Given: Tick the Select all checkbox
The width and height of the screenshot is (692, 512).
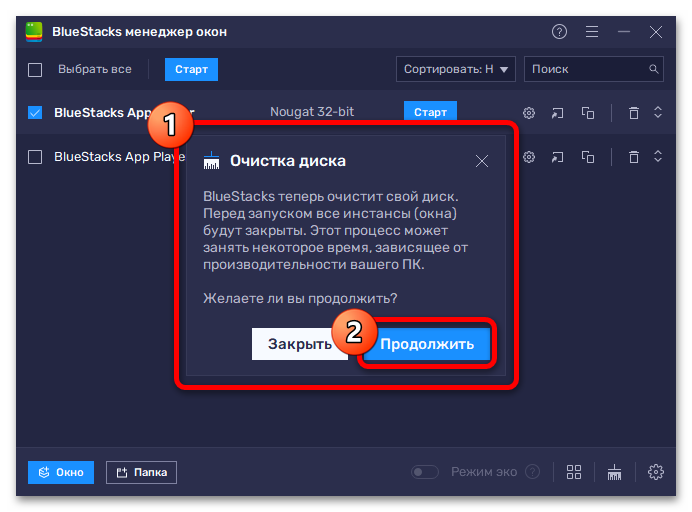Looking at the screenshot, I should coord(35,70).
